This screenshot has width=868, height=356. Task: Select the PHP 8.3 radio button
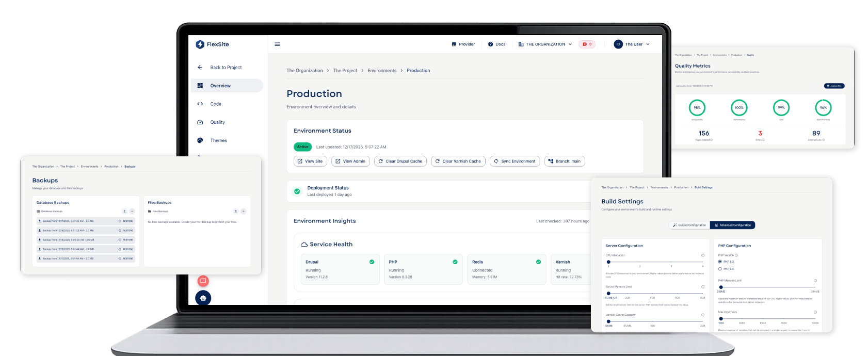pyautogui.click(x=720, y=262)
